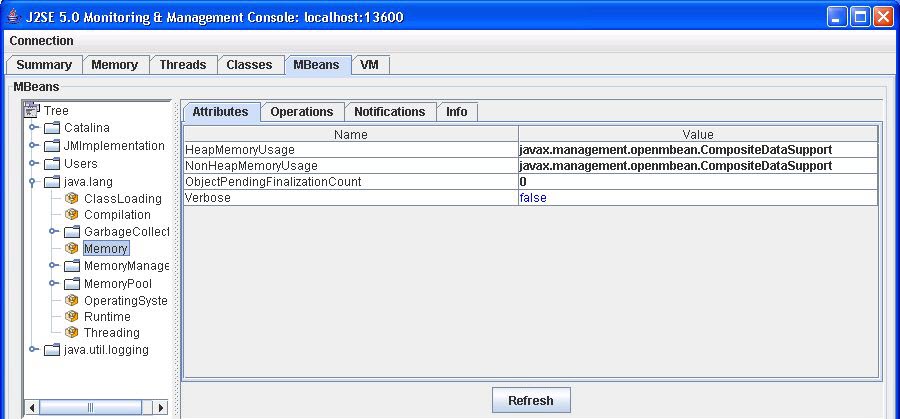Screen dimensions: 900x419
Task: Click the Tree root icon
Action: click(32, 110)
